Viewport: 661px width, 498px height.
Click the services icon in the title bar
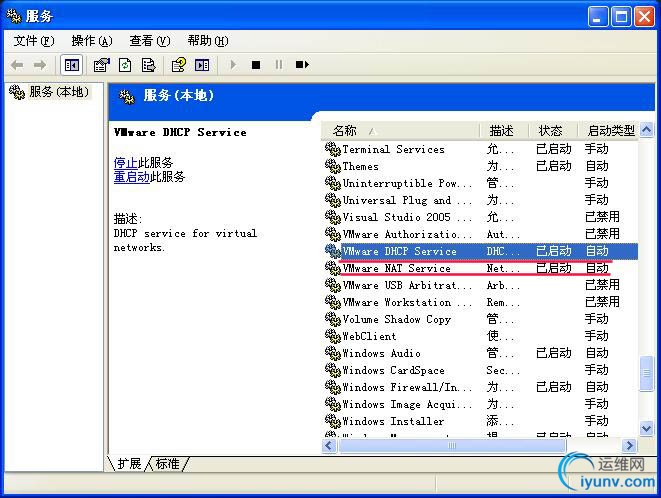pos(13,16)
